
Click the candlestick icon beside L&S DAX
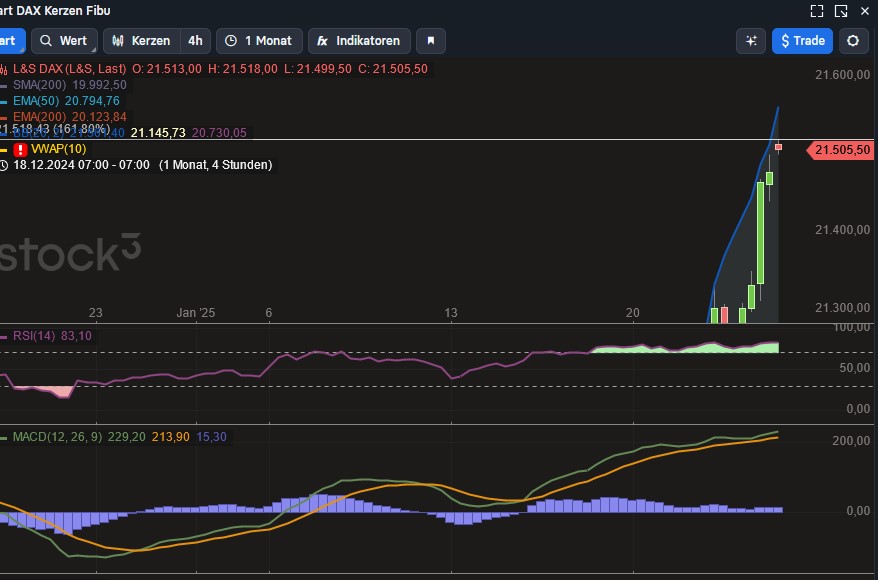(x=4, y=69)
